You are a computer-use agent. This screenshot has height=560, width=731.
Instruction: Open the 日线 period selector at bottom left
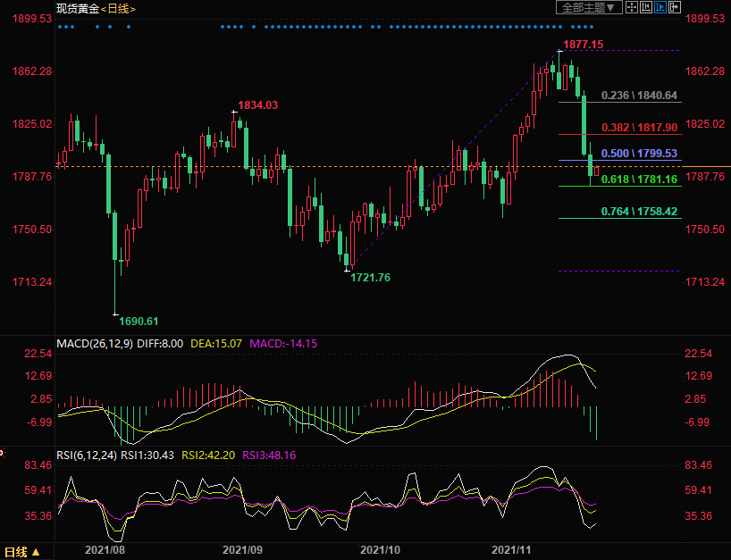[21, 552]
